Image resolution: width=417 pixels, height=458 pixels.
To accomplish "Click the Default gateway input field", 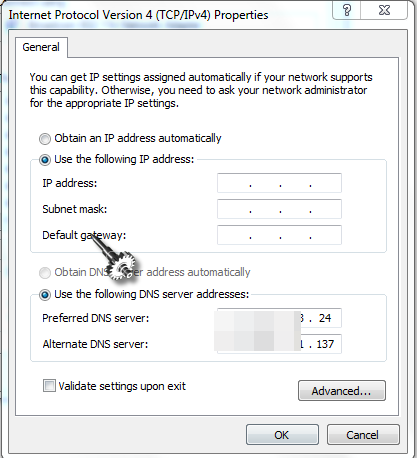I will [279, 235].
